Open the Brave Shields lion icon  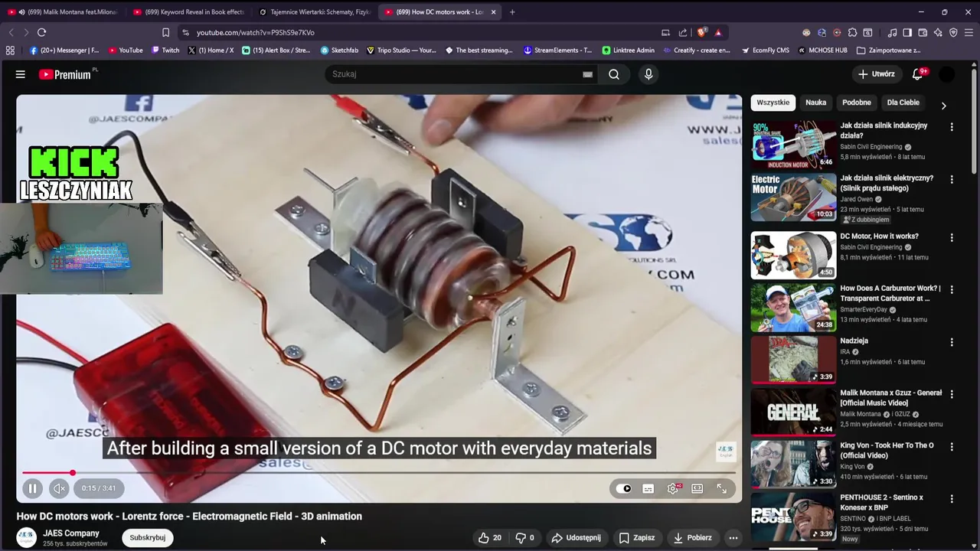click(701, 32)
